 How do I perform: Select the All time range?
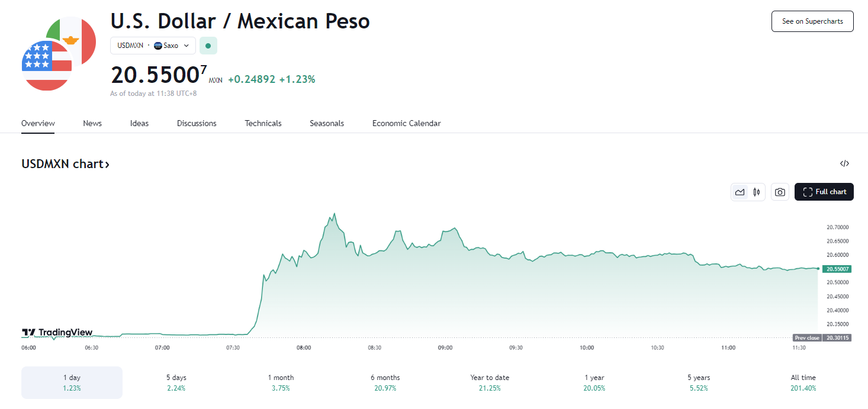pos(803,382)
